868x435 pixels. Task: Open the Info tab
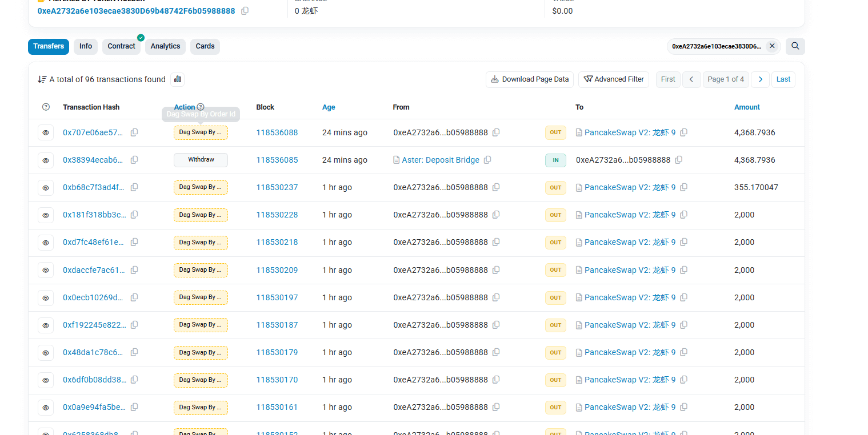[86, 46]
